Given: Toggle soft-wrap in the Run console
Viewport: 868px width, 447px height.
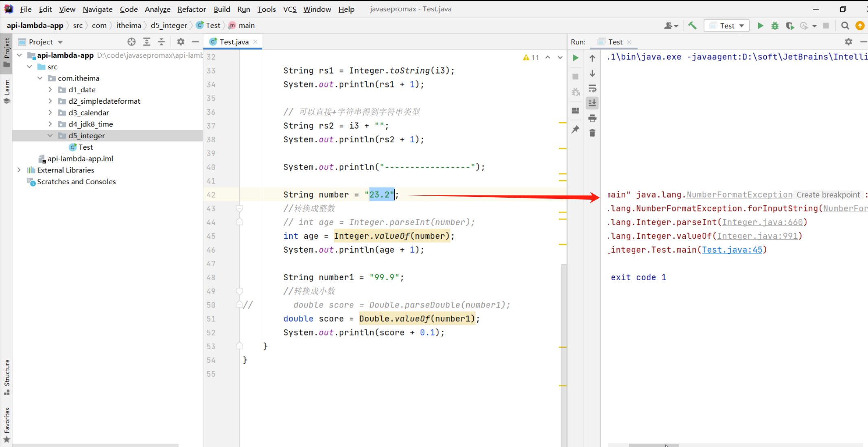Looking at the screenshot, I should [x=592, y=88].
